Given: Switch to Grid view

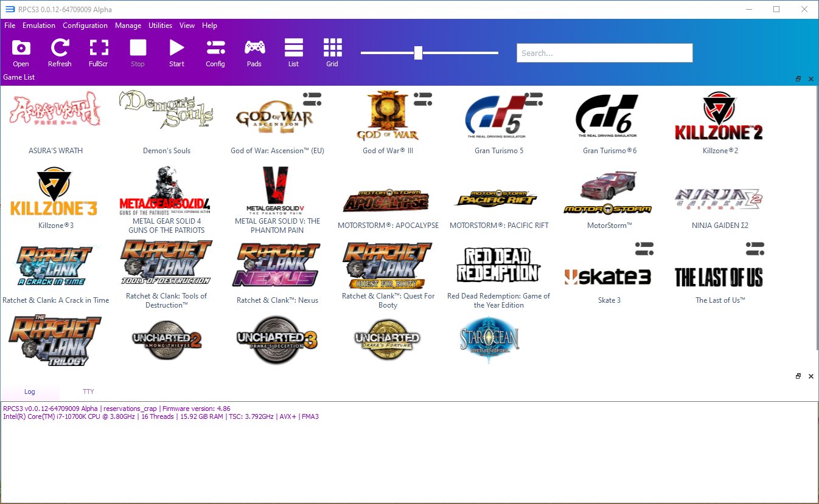Looking at the screenshot, I should pos(332,52).
